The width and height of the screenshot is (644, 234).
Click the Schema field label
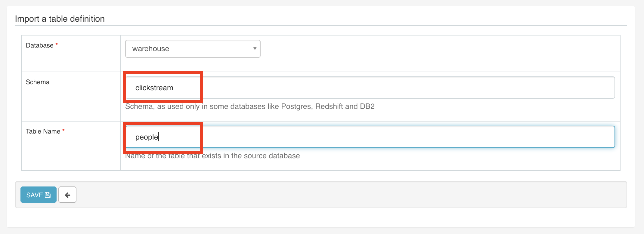[38, 82]
